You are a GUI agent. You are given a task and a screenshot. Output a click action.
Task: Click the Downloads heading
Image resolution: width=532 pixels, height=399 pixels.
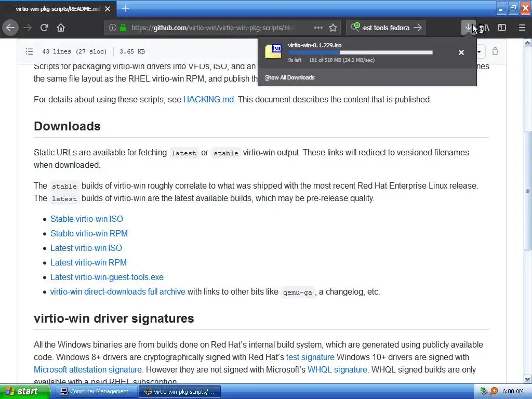click(x=67, y=126)
